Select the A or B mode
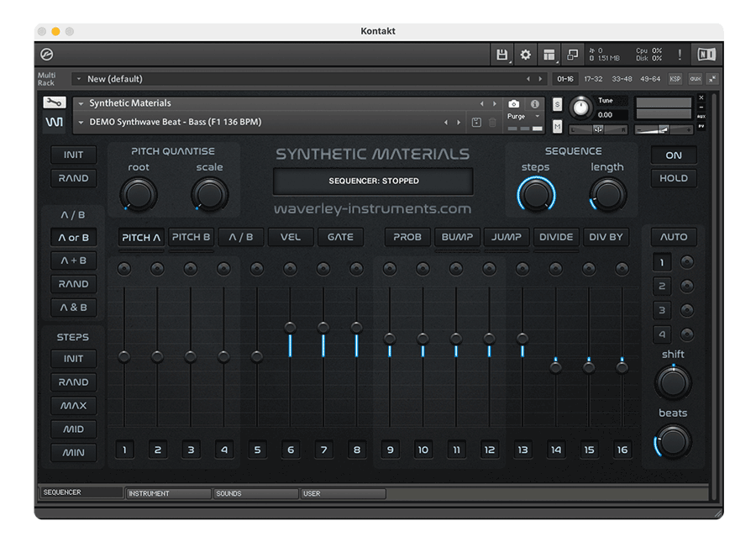The height and width of the screenshot is (542, 756). 73,237
